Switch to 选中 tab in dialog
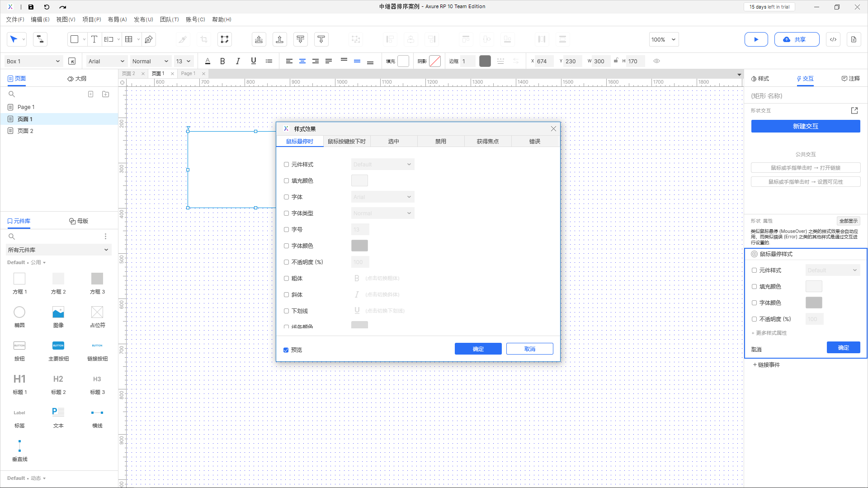Image resolution: width=868 pixels, height=488 pixels. tap(394, 142)
